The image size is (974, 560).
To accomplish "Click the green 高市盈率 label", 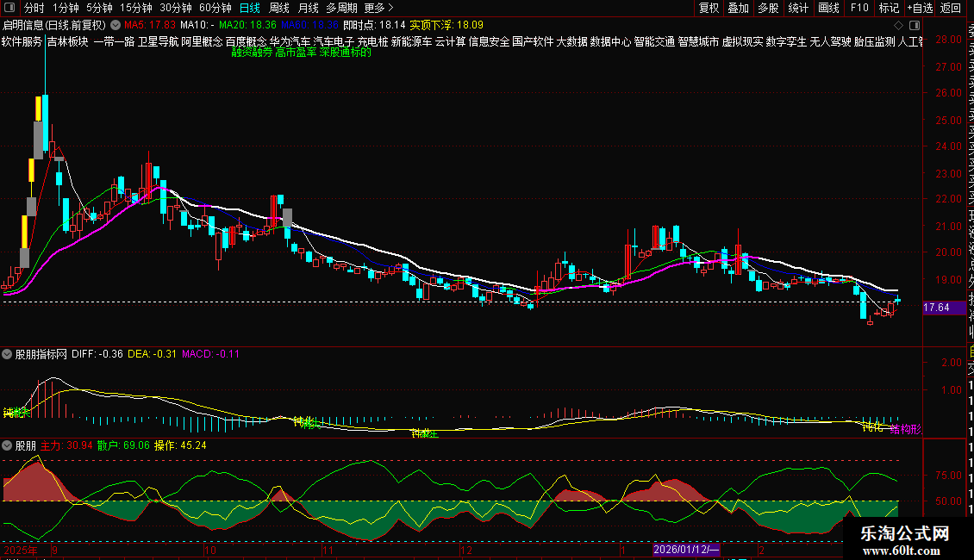I will point(296,53).
